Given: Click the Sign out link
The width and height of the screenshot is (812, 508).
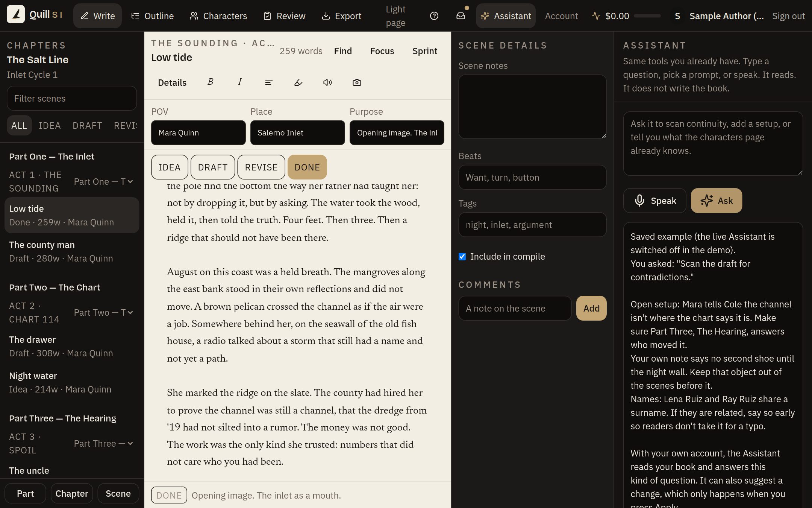Looking at the screenshot, I should pos(788,16).
